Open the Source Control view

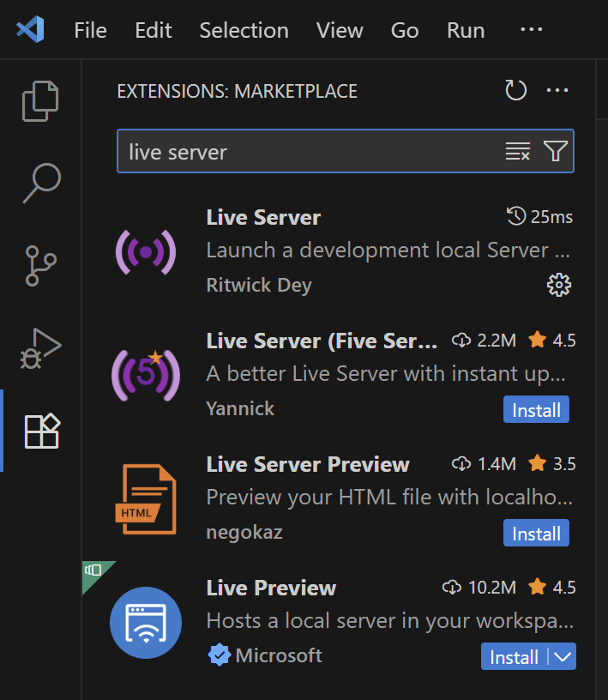pyautogui.click(x=40, y=266)
